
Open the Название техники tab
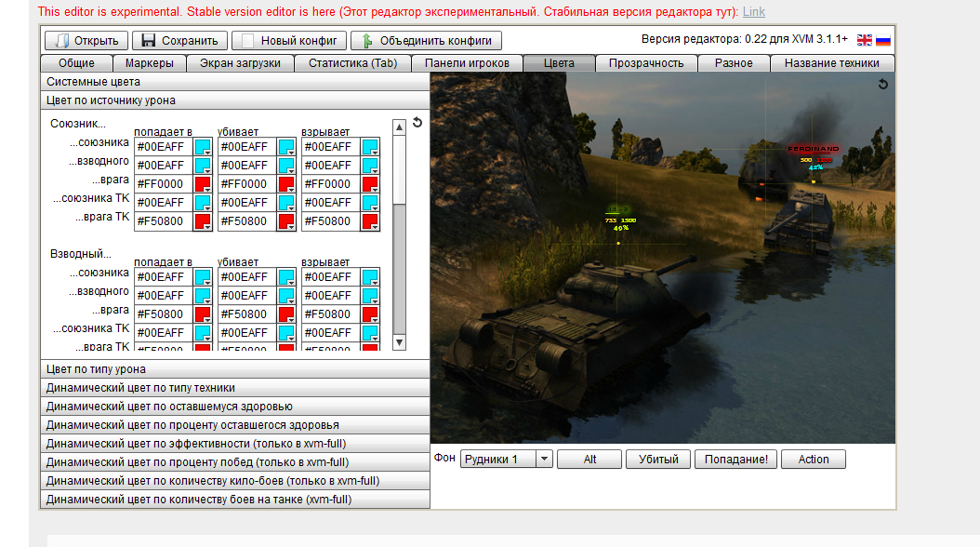pos(832,63)
